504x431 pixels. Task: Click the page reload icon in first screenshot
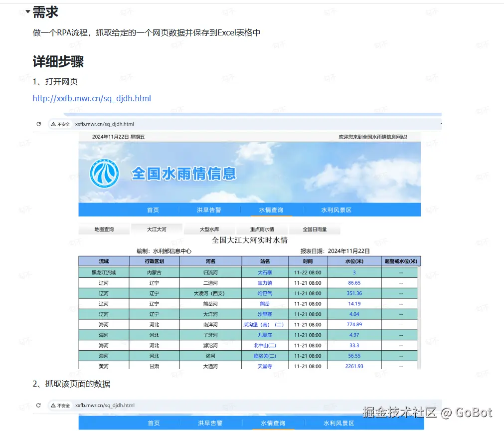pyautogui.click(x=39, y=124)
